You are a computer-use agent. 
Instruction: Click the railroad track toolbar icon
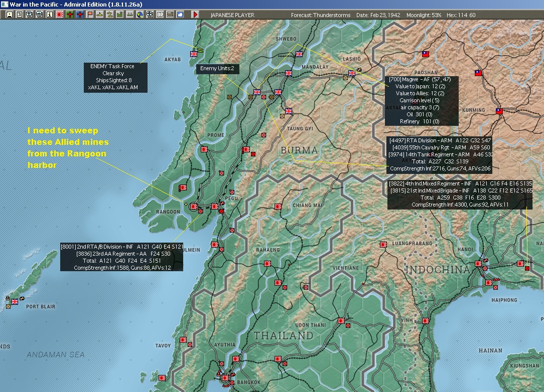click(x=170, y=15)
